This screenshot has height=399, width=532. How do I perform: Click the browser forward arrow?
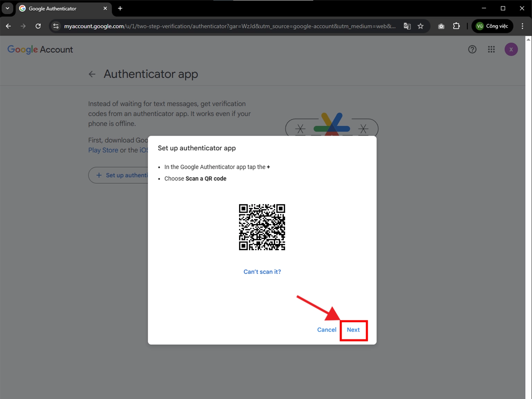(23, 26)
